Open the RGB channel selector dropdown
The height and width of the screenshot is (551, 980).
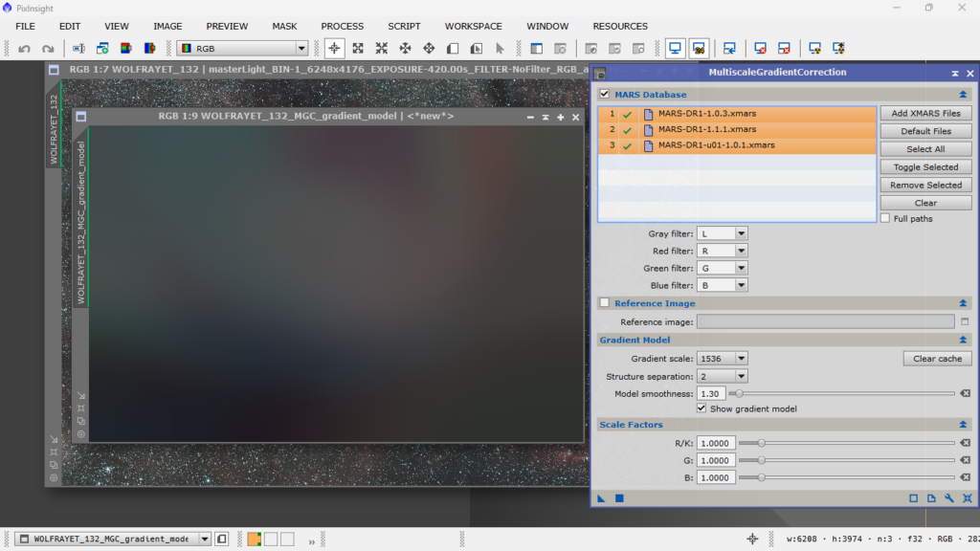(x=242, y=48)
